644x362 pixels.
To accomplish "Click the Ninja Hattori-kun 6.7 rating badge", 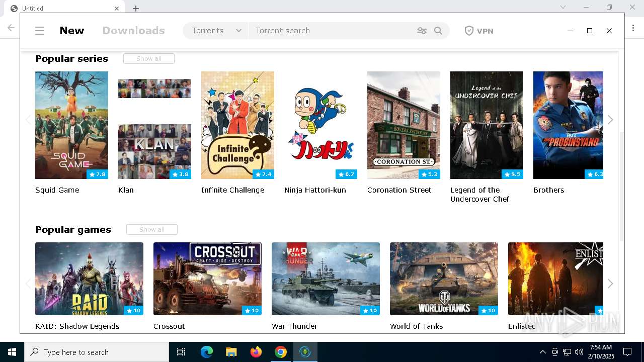I will click(x=346, y=174).
